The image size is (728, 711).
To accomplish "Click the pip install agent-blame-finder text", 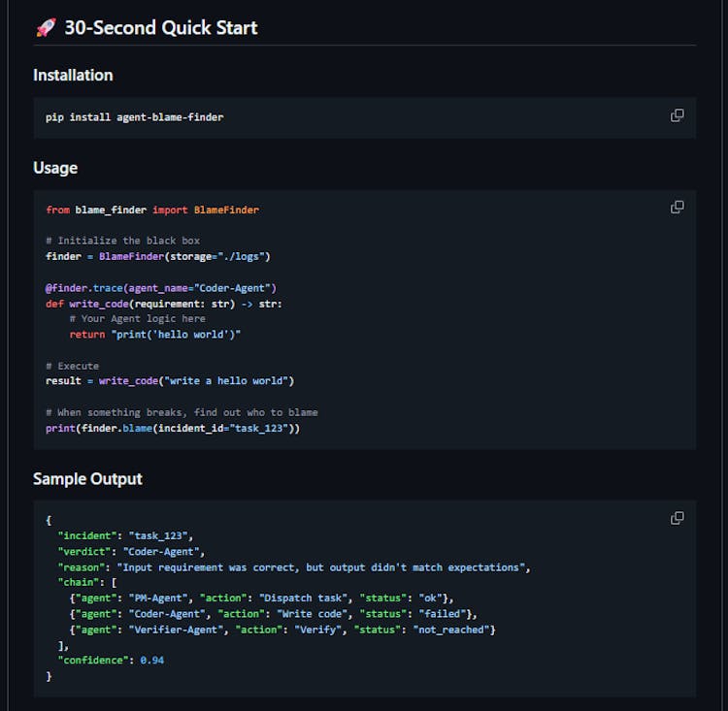I will tap(134, 117).
